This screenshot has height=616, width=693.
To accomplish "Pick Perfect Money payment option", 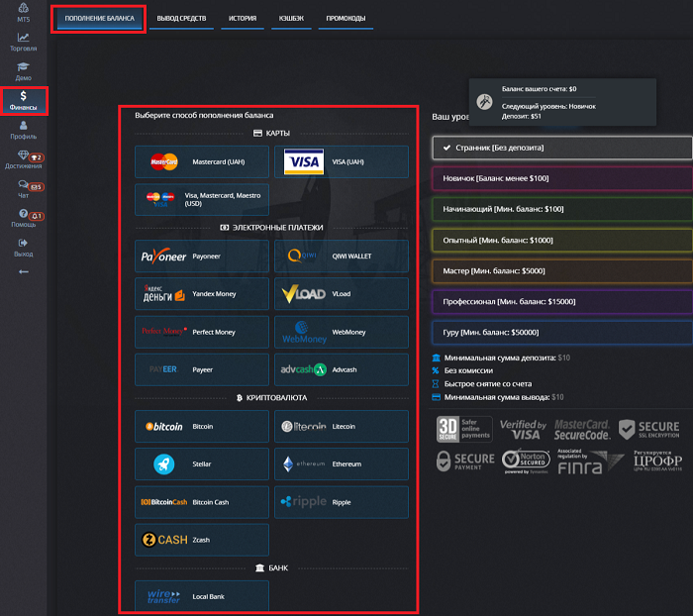I will pyautogui.click(x=202, y=332).
